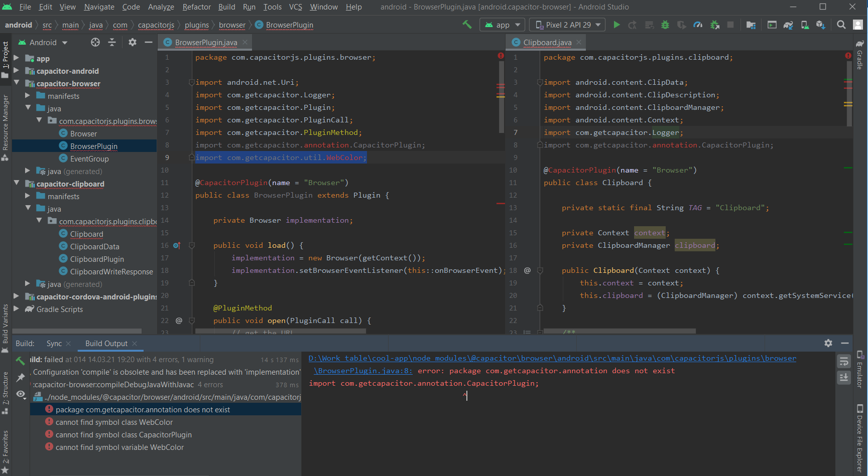Open Project panel settings gear
This screenshot has height=476, width=868.
coord(133,42)
